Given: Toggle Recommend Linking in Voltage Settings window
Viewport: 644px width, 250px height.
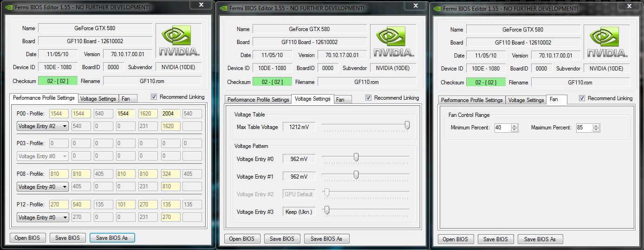Looking at the screenshot, I should pos(369,98).
